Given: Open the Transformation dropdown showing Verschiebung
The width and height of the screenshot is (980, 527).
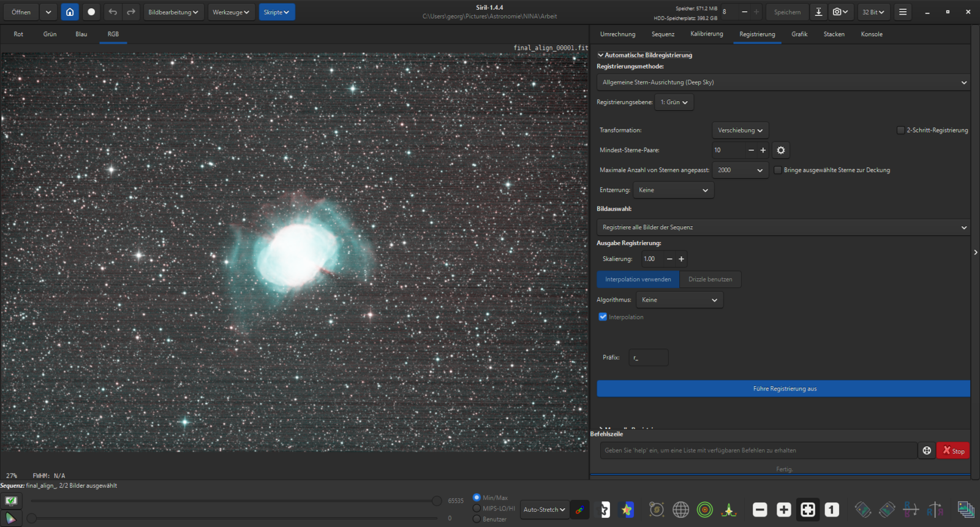Looking at the screenshot, I should point(740,131).
